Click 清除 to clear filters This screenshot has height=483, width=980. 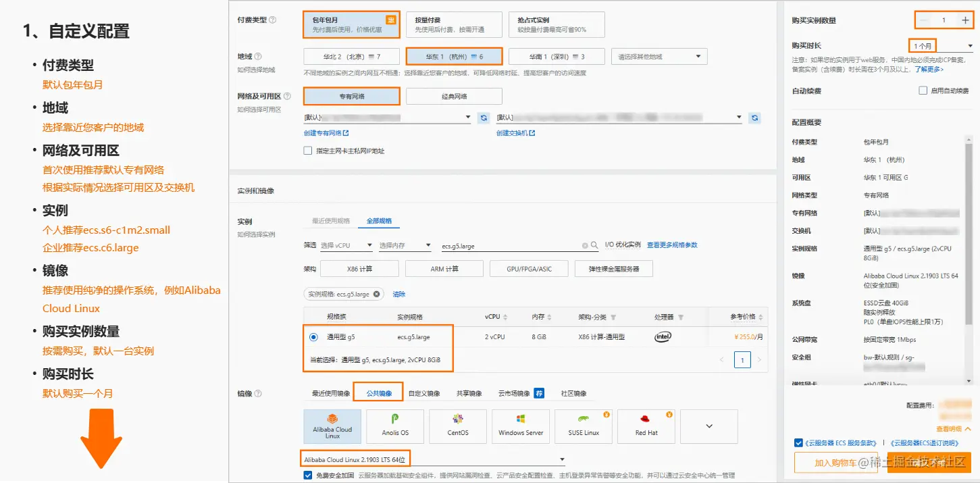[398, 295]
